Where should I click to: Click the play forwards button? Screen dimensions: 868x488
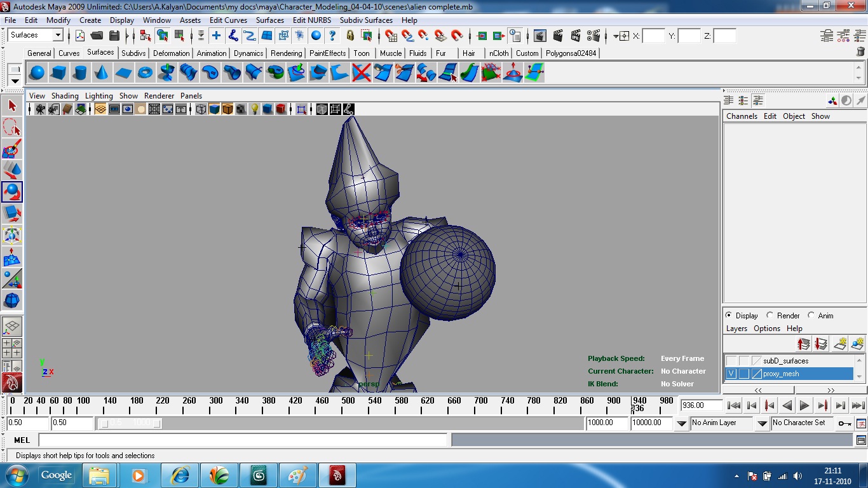click(804, 405)
